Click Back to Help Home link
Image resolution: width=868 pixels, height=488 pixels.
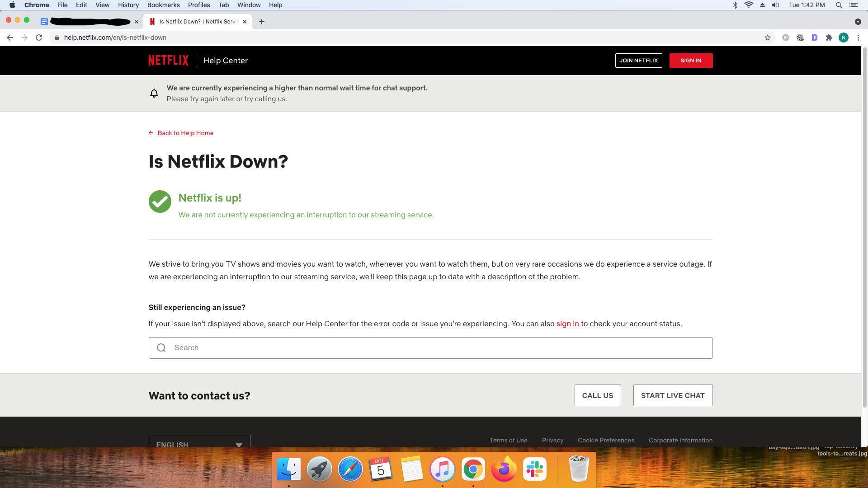181,133
